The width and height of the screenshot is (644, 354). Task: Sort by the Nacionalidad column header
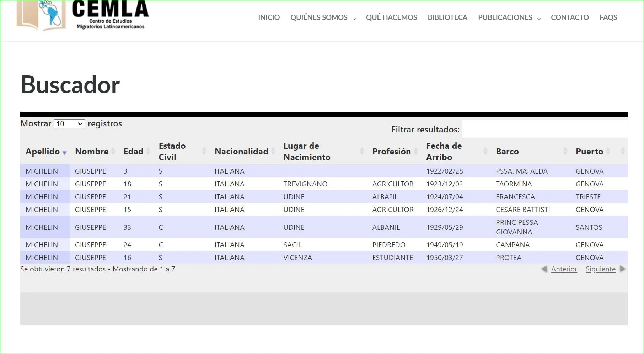pos(241,152)
